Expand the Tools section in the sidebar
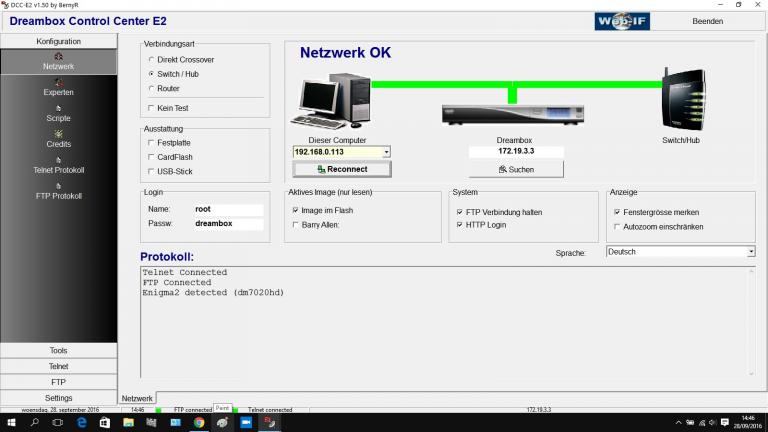The height and width of the screenshot is (432, 768). pyautogui.click(x=58, y=351)
